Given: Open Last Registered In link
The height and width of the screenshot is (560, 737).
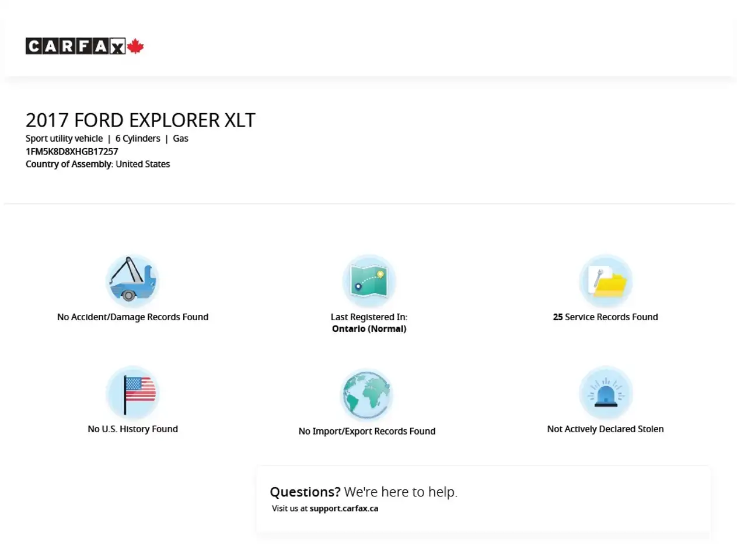Looking at the screenshot, I should [369, 317].
